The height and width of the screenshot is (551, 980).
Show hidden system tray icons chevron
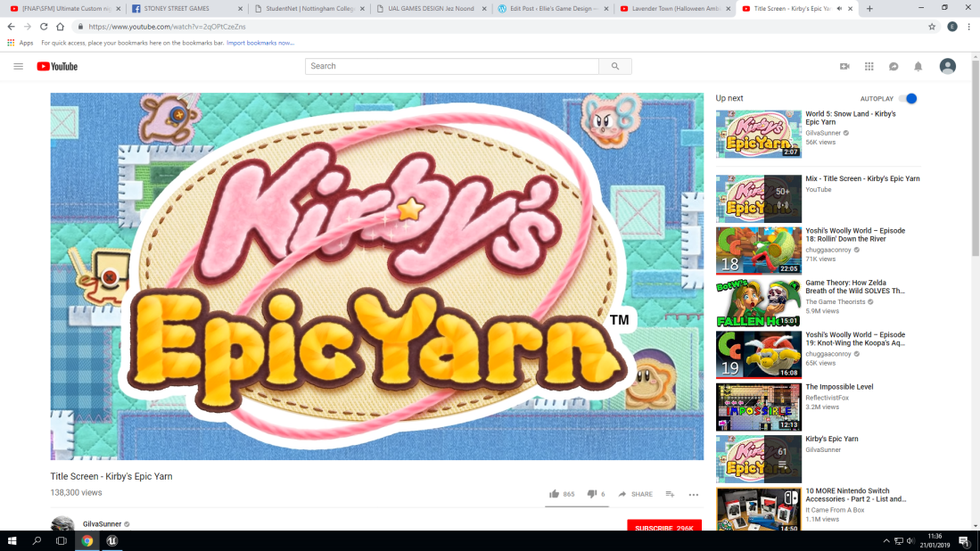tap(886, 541)
